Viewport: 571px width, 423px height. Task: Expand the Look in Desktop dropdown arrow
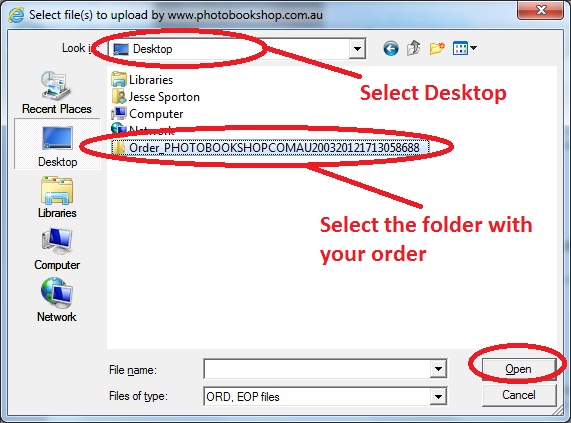[357, 48]
